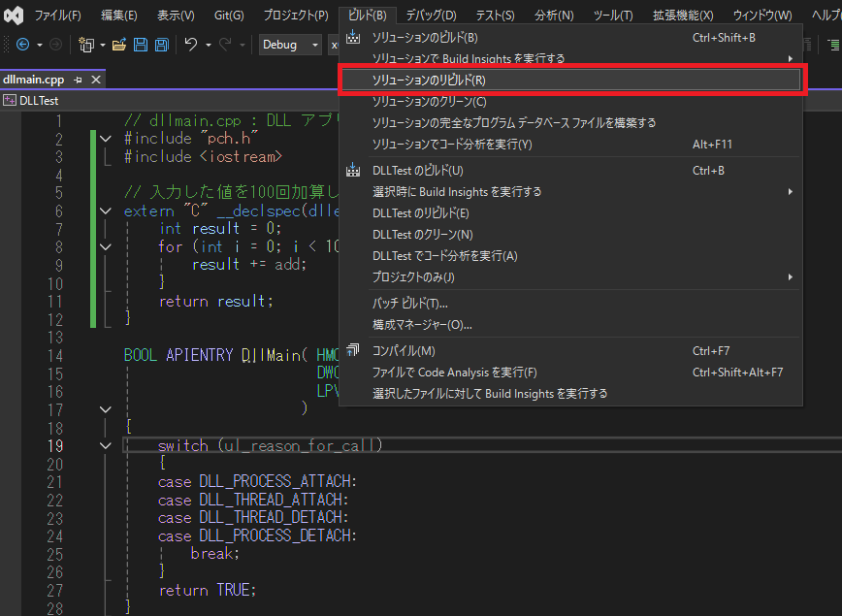Click the Save file icon

[x=141, y=45]
